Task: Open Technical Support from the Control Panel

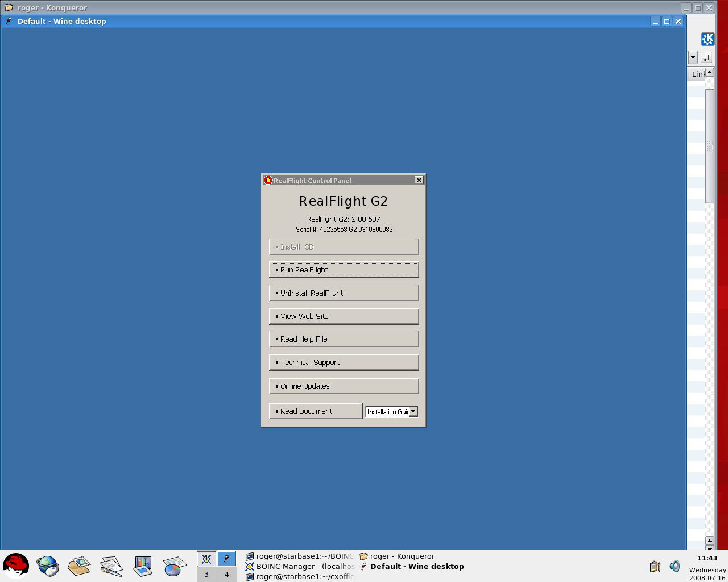Action: [344, 362]
